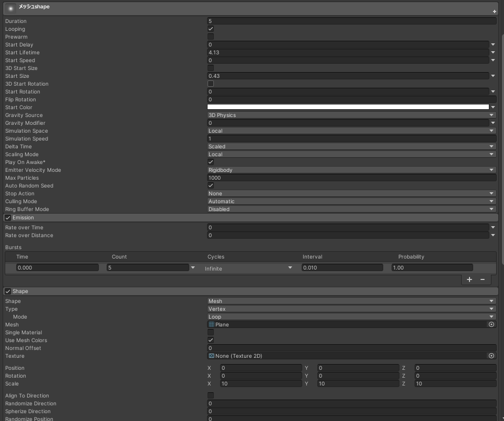
Task: Click the Start Lifetime 4.13 field
Action: [x=348, y=52]
